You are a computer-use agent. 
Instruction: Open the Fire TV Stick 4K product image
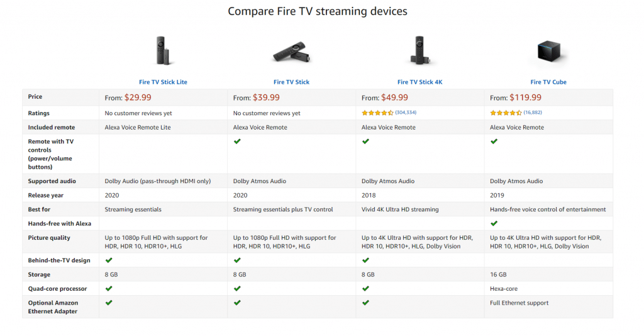[419, 50]
